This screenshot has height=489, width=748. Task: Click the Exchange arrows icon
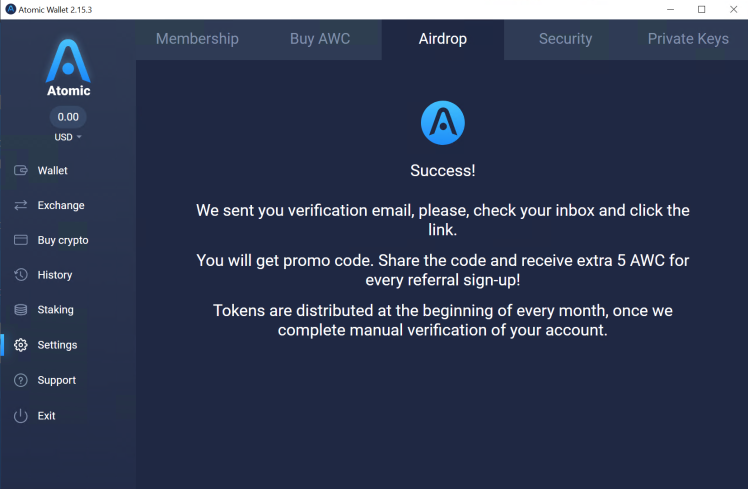(20, 206)
